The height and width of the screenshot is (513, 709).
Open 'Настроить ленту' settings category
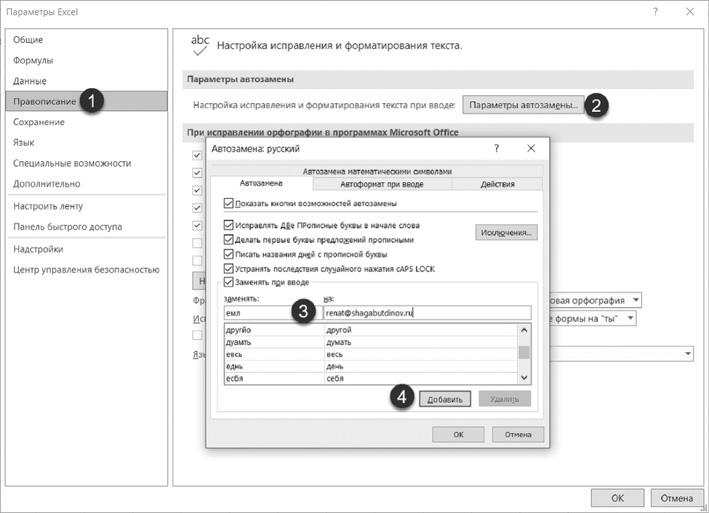pyautogui.click(x=46, y=205)
